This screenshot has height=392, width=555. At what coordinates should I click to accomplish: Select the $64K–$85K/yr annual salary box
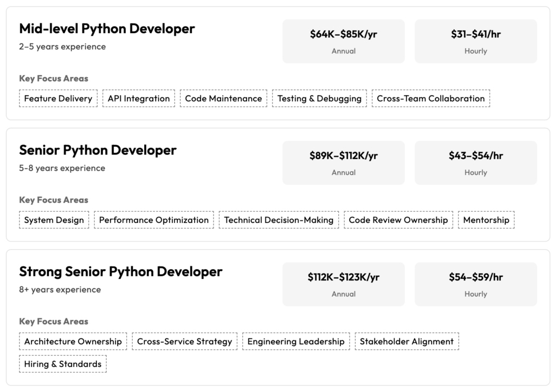tap(343, 41)
